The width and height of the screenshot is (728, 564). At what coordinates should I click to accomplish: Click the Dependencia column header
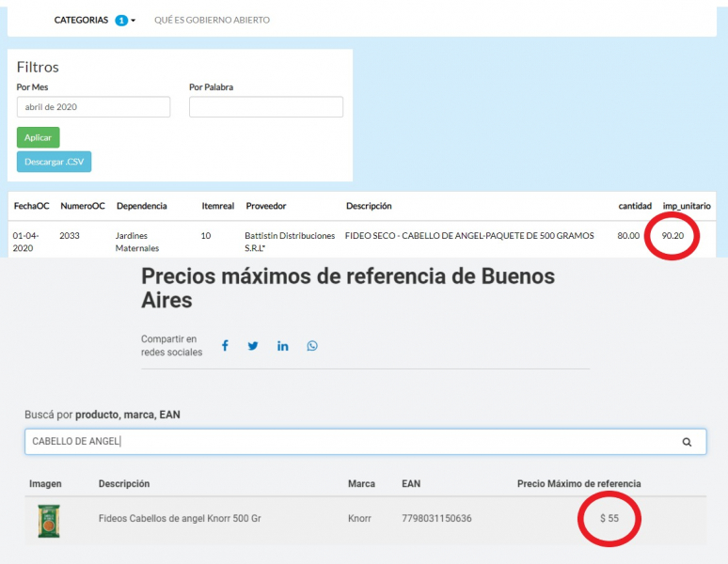[x=142, y=206]
